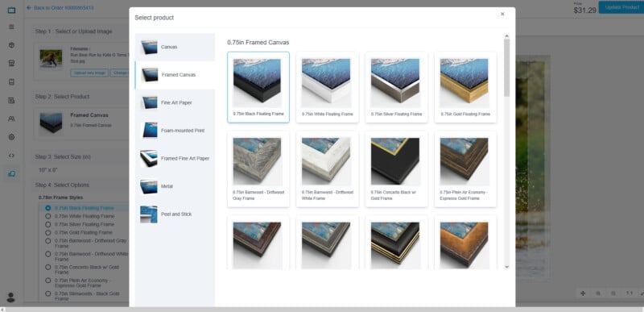Follow the Back to Order link
This screenshot has width=644, height=312.
(64, 8)
